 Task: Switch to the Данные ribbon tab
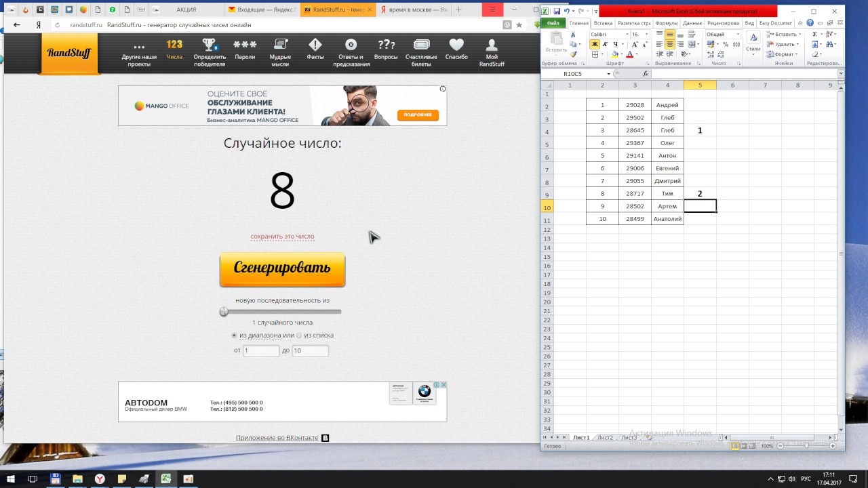692,23
